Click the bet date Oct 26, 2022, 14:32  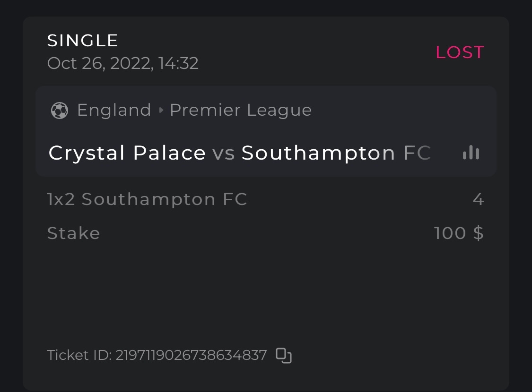pyautogui.click(x=122, y=63)
